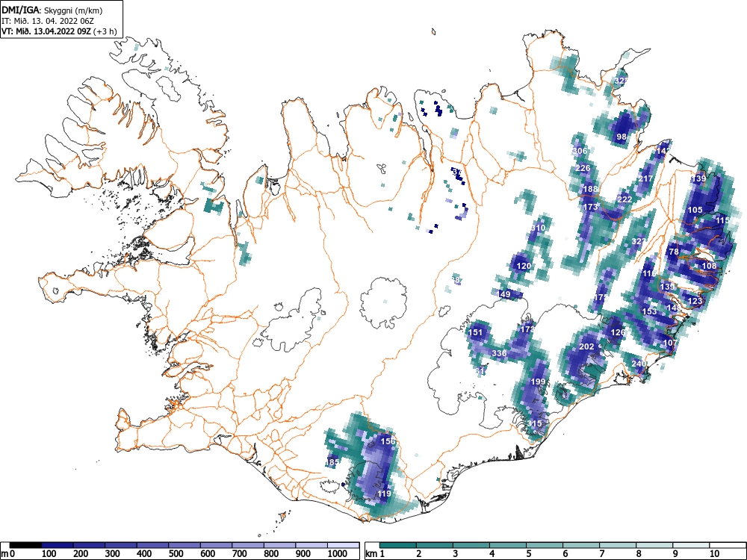Screen dimensions: 747x560
Task: Click the visibility value 188 on the map
Action: 590,189
